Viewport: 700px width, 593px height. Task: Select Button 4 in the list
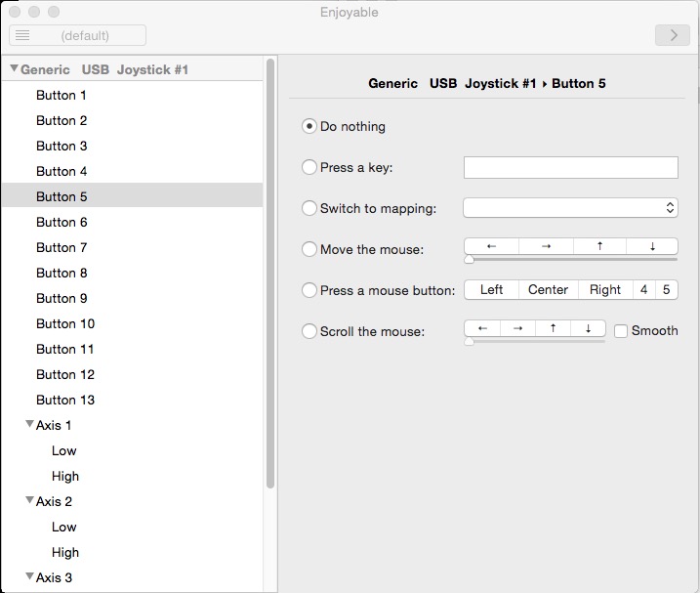[132, 172]
